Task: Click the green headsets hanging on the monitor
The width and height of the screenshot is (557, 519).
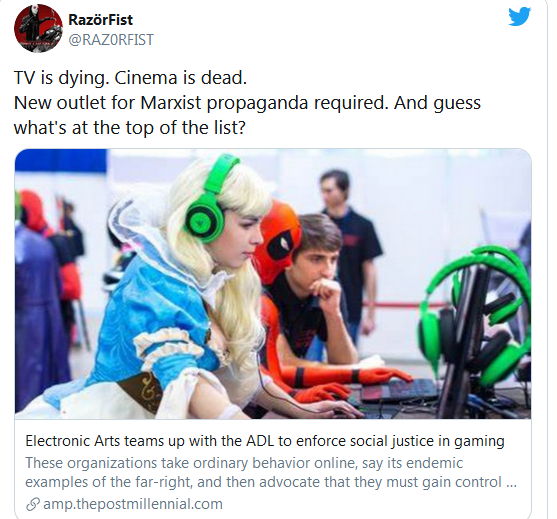Action: 476,313
